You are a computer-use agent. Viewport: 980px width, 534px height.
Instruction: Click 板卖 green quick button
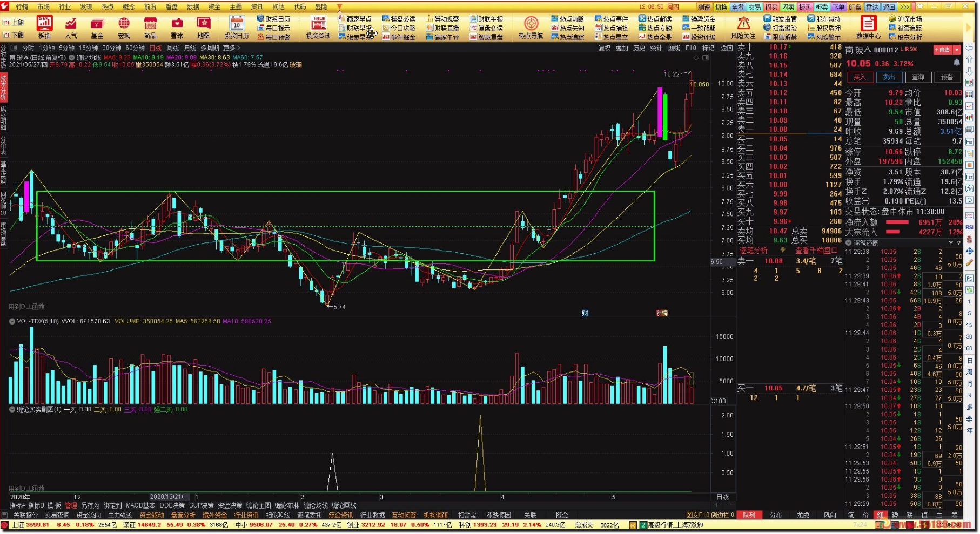coord(822,7)
